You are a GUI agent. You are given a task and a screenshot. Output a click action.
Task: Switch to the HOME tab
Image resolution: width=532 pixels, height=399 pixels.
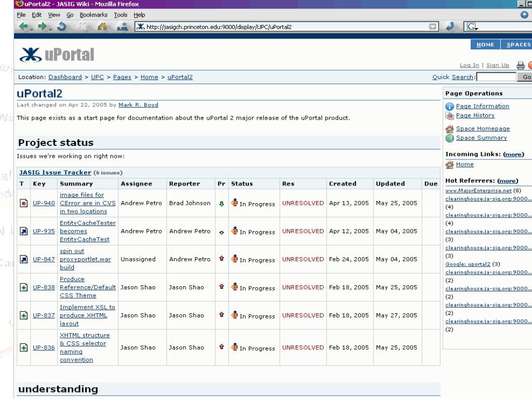point(485,45)
